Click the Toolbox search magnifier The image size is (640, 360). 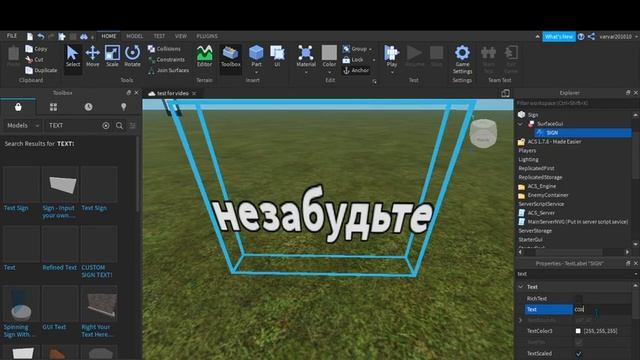coord(119,126)
